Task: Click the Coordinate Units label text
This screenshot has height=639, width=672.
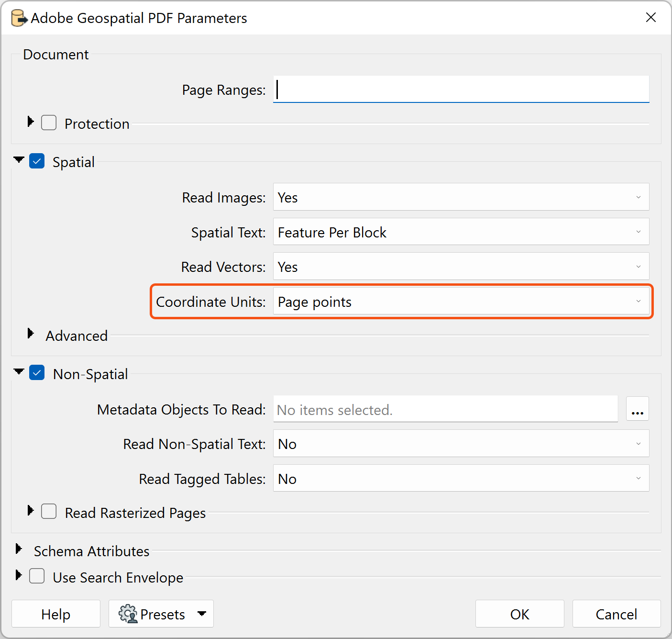Action: click(211, 302)
